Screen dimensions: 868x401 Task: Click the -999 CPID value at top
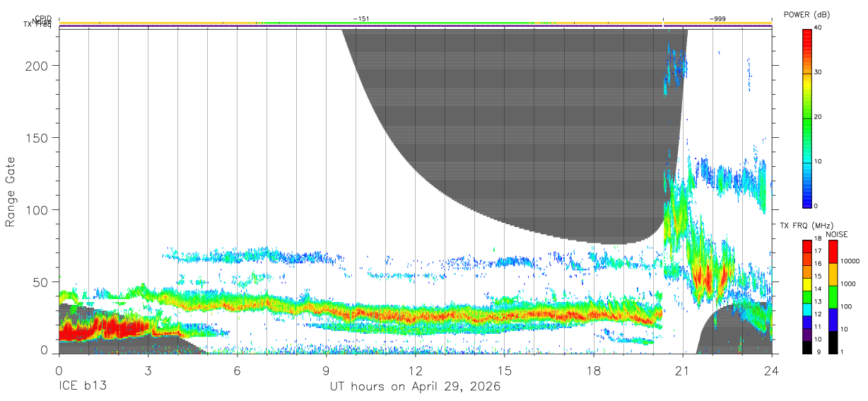coord(717,19)
